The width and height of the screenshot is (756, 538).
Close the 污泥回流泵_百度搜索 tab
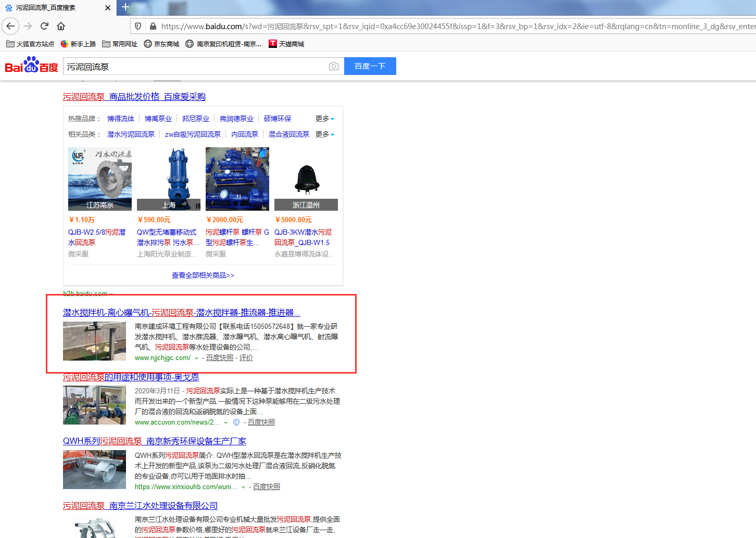(107, 8)
